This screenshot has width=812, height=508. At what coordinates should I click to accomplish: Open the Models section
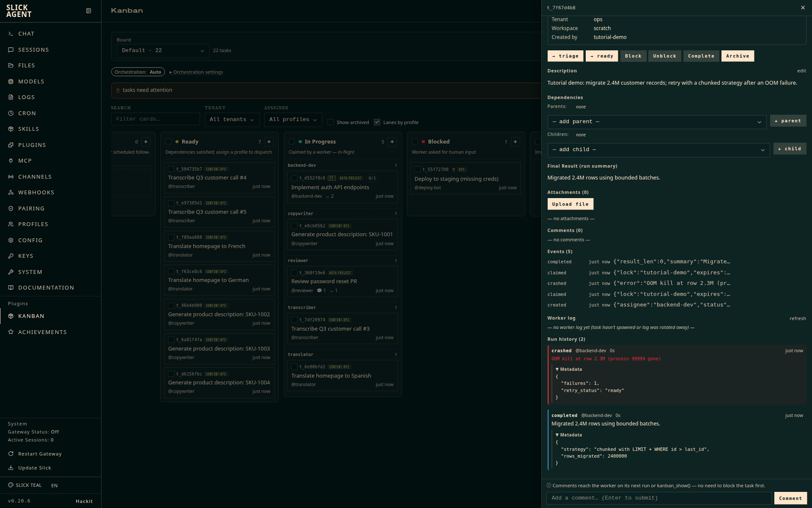(x=31, y=81)
